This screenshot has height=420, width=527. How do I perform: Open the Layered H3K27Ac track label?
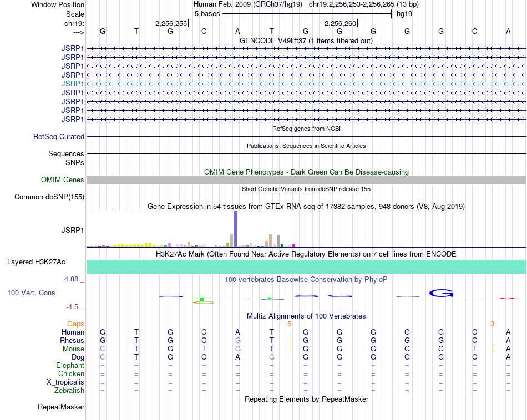pos(36,262)
